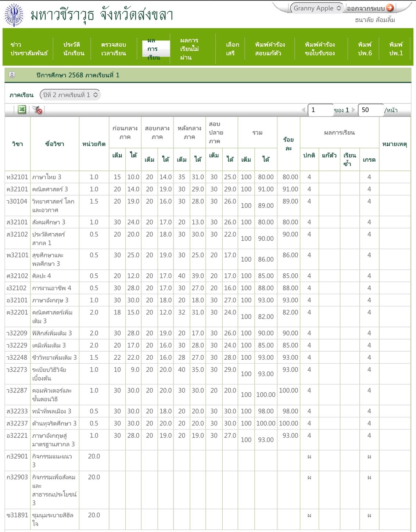Image resolution: width=416 pixels, height=532 pixels.
Task: Click พิมพ์คำร้องขอใบรับรอง menu item
Action: 320,49
